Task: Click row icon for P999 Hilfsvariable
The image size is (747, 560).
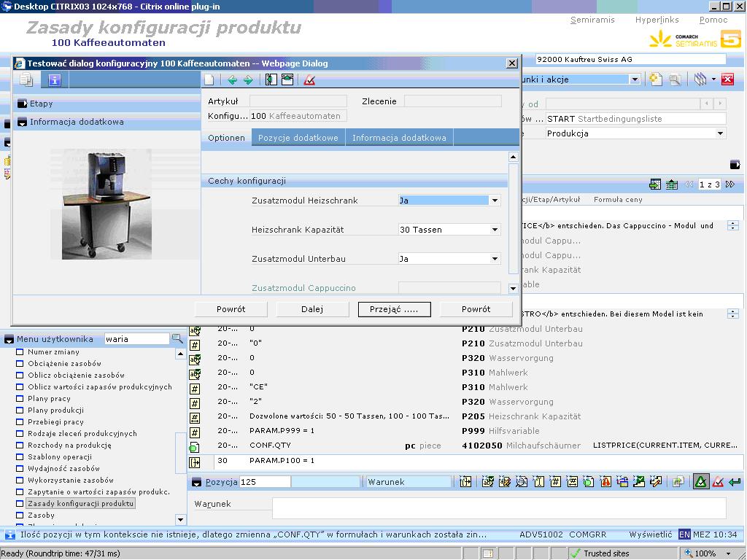Action: pyautogui.click(x=194, y=432)
